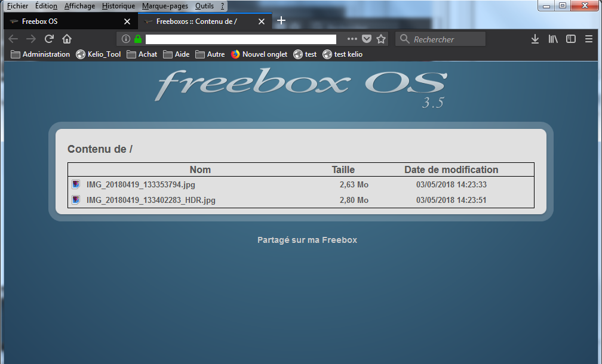Focus the Rechercher search box
602x364 pixels.
[x=440, y=39]
